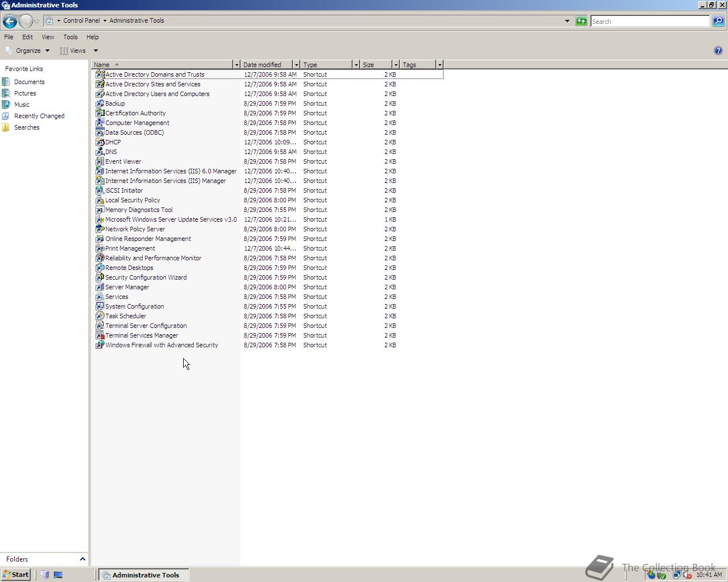Screen dimensions: 728x582
Task: Open the Name column filter dropdown
Action: point(236,65)
